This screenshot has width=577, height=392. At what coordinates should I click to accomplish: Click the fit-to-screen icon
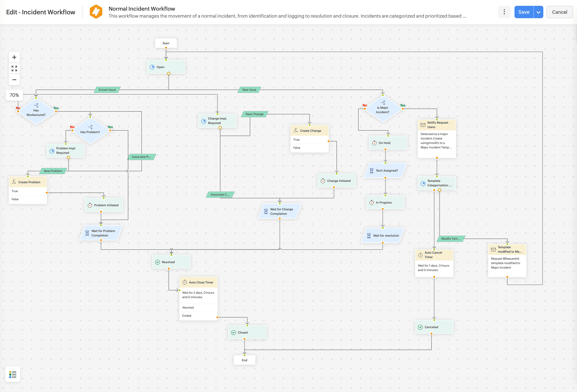click(14, 68)
